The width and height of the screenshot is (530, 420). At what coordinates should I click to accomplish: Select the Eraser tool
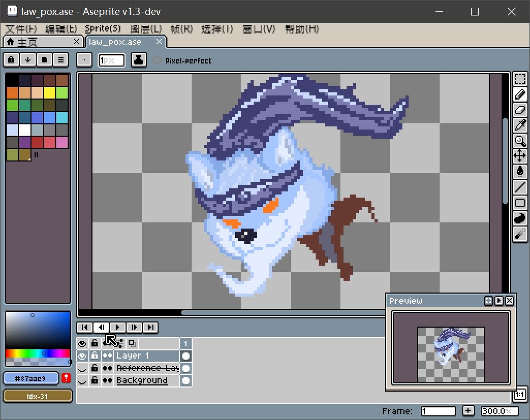tap(520, 110)
